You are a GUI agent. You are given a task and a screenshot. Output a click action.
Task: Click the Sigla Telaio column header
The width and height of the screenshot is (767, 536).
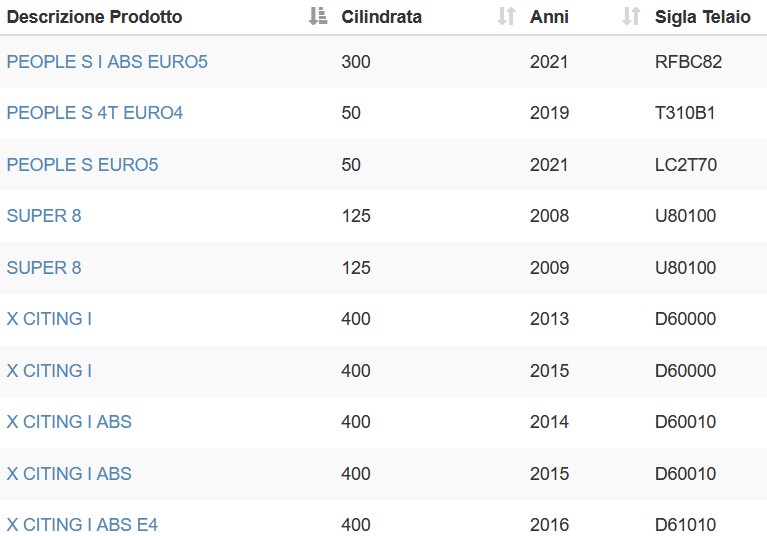coord(702,17)
